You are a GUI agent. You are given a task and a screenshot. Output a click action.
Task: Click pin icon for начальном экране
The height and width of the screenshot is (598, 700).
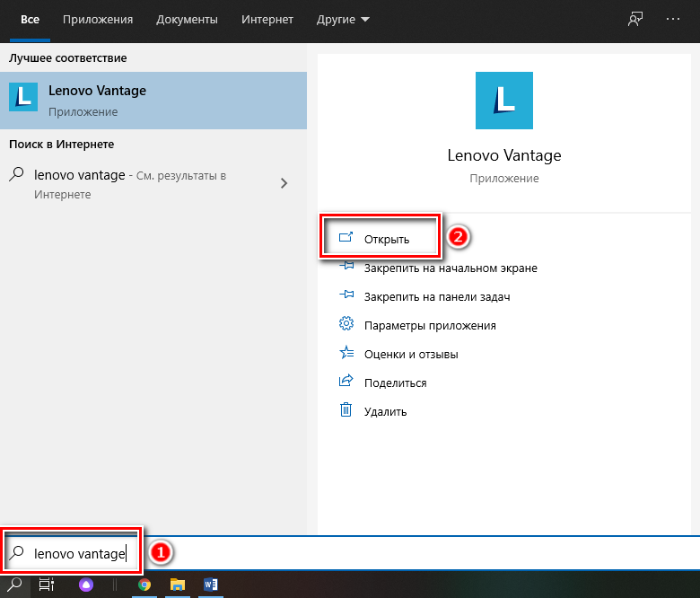click(x=346, y=266)
